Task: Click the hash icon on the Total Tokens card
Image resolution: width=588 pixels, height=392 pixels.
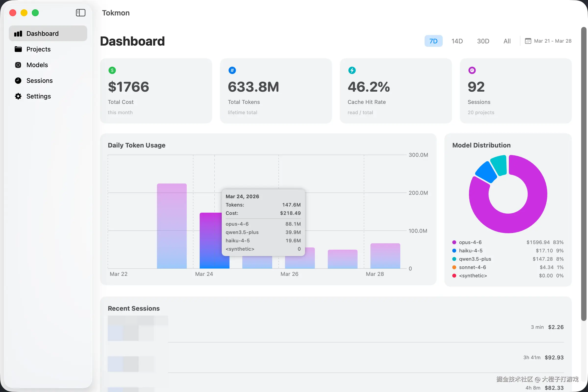Action: point(232,70)
